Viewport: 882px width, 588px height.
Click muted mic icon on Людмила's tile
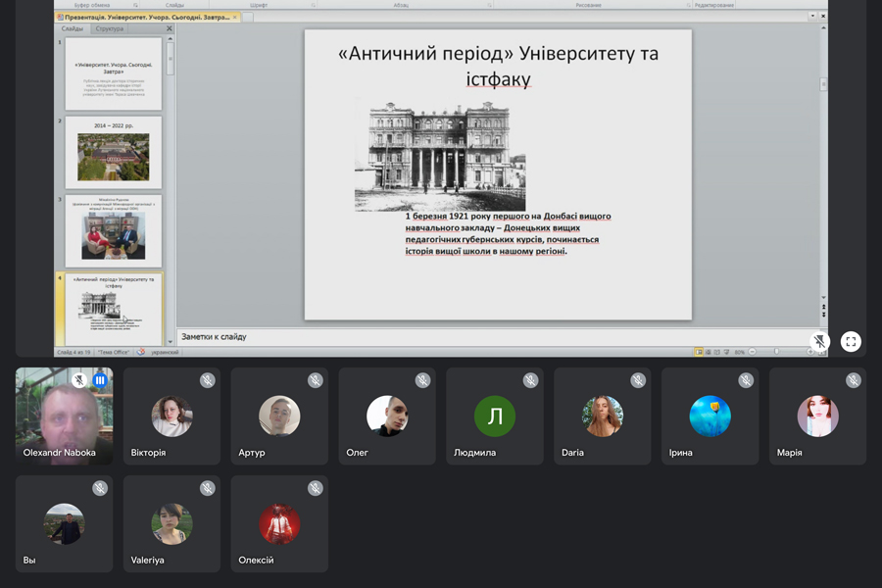click(x=531, y=380)
